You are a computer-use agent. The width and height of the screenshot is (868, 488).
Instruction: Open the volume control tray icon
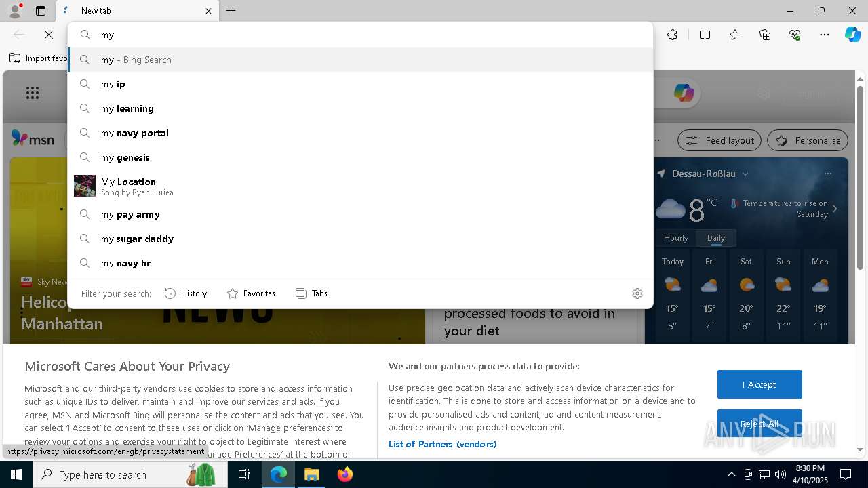pos(780,474)
